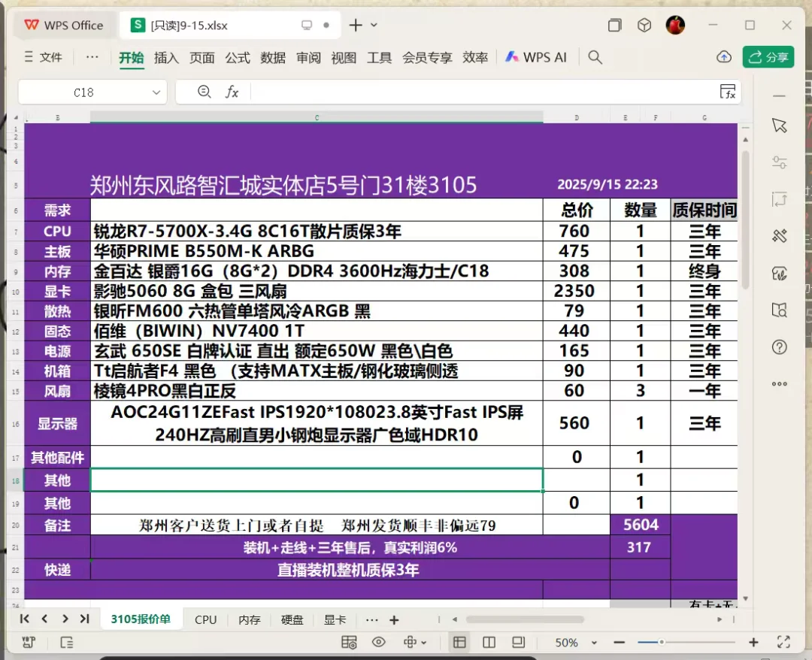812x660 pixels.
Task: Click the style palette icon in the side panel
Action: pos(780,274)
